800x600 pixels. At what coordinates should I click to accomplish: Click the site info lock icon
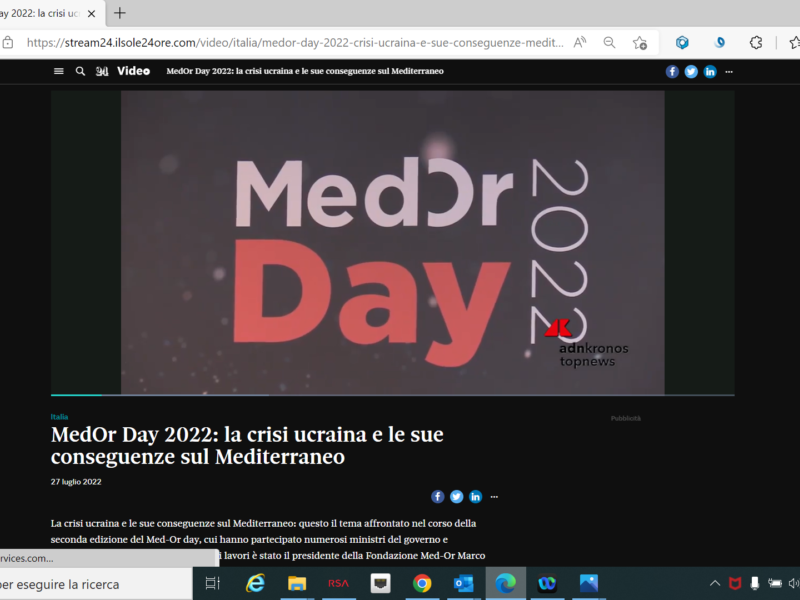tap(8, 43)
